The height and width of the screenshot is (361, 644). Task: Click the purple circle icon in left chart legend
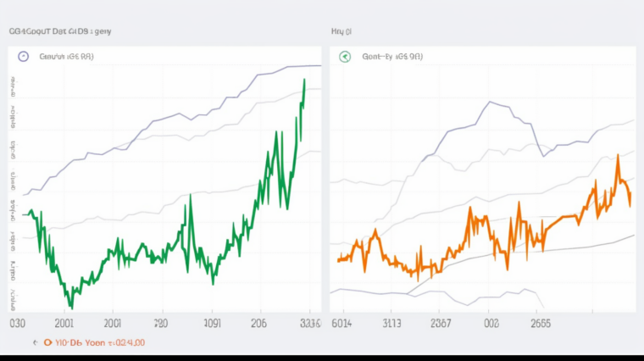(x=23, y=57)
